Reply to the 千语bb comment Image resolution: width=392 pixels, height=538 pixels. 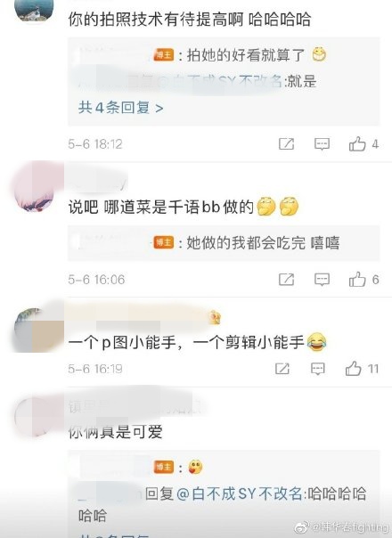(x=322, y=280)
